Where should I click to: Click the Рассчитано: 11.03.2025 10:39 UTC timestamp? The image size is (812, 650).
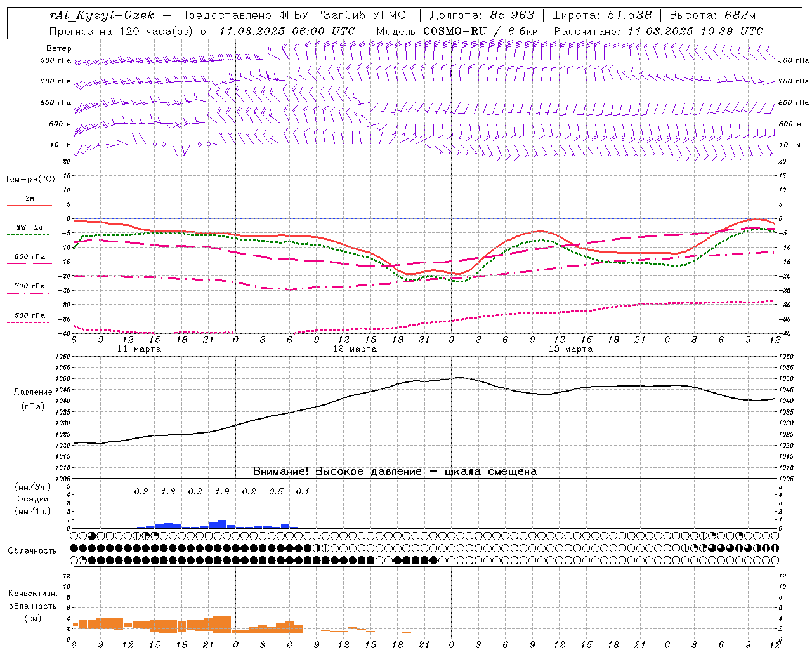coord(658,31)
